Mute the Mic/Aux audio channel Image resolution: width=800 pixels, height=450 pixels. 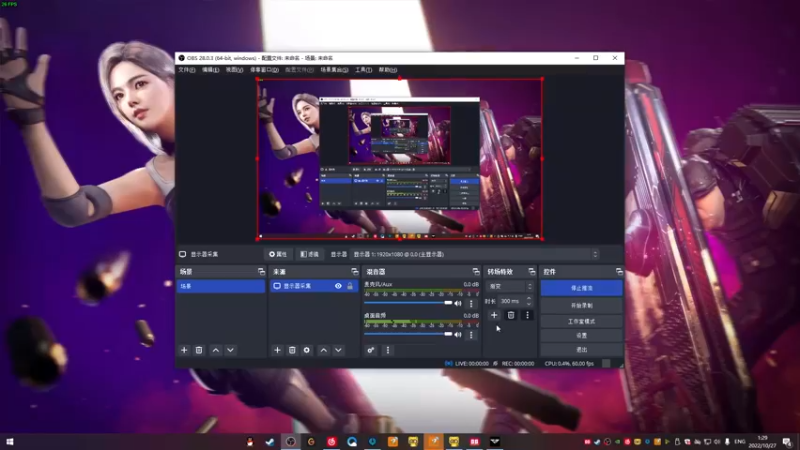pyautogui.click(x=458, y=304)
